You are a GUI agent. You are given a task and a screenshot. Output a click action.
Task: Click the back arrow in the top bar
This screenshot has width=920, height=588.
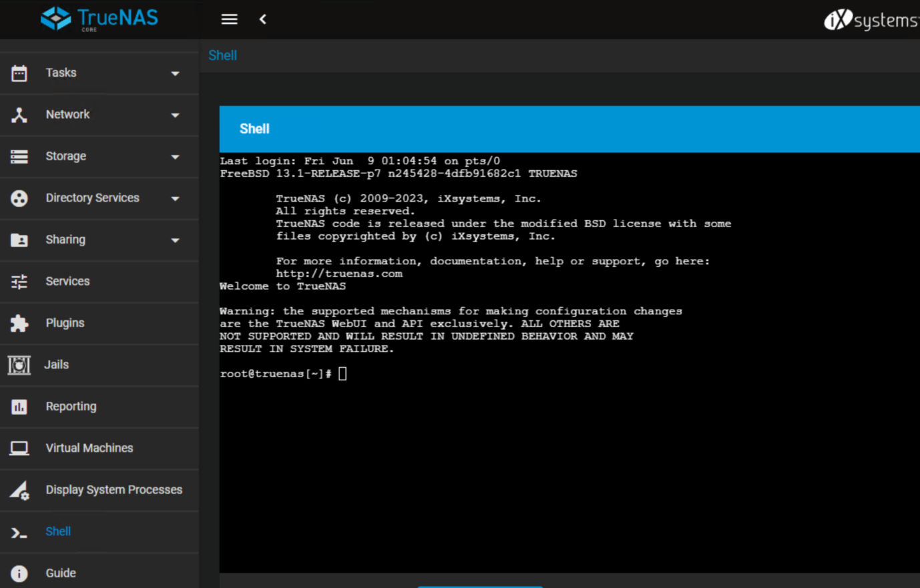(x=262, y=19)
